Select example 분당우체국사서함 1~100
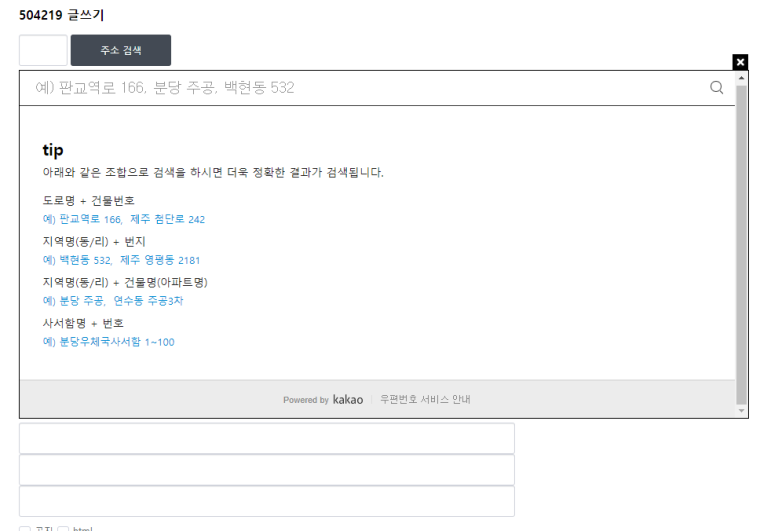The height and width of the screenshot is (531, 760). coord(117,342)
